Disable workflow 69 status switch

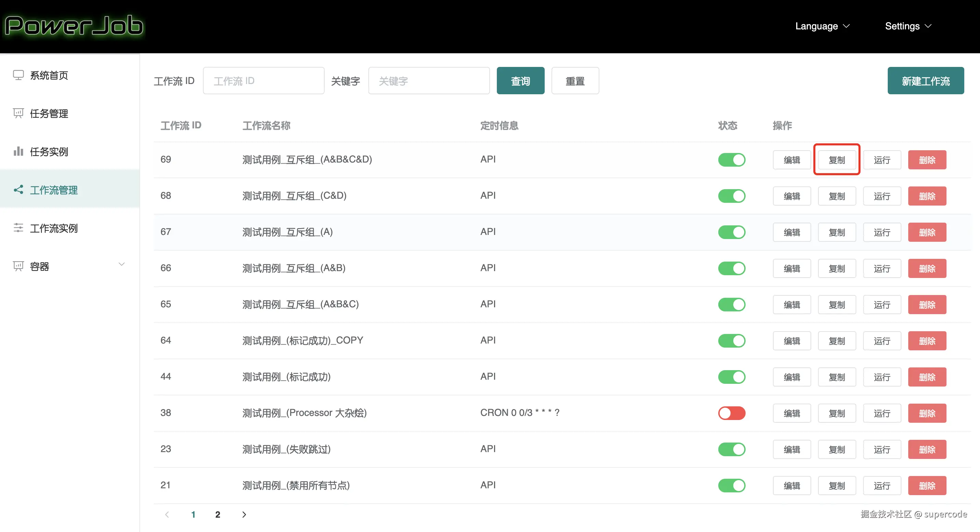(x=732, y=160)
